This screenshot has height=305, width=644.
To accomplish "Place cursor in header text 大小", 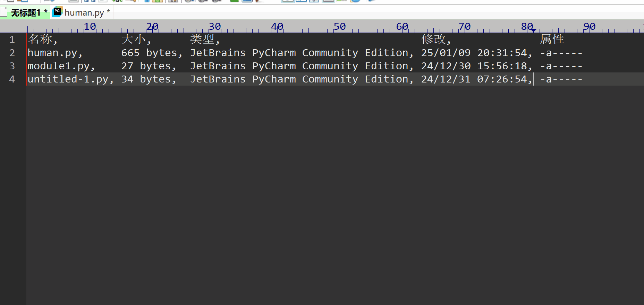I will coord(134,39).
